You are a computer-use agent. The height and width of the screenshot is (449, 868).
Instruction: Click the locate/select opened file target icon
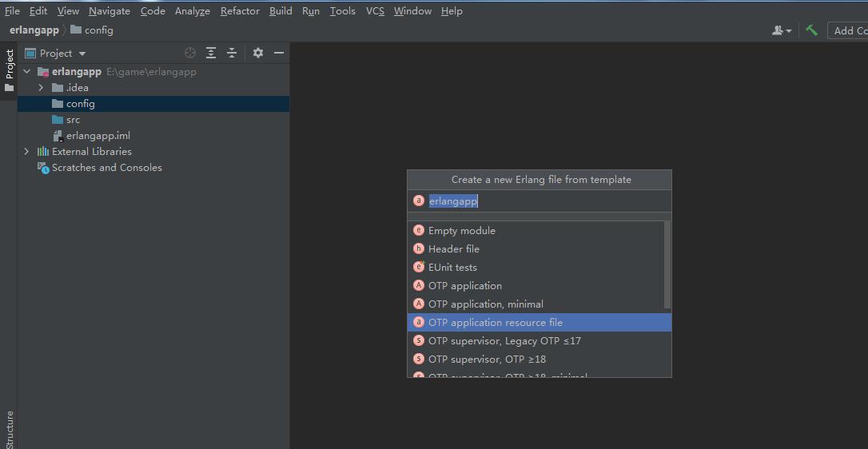pyautogui.click(x=190, y=53)
